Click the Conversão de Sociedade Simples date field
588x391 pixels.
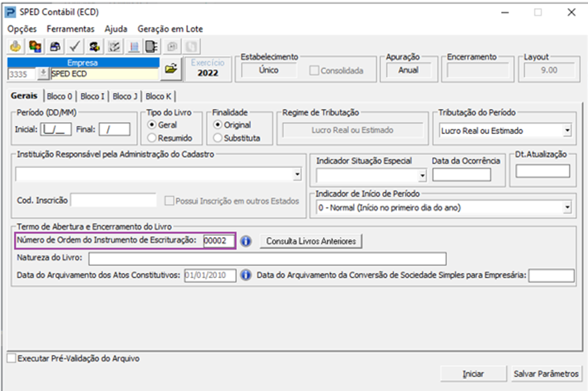(x=551, y=275)
